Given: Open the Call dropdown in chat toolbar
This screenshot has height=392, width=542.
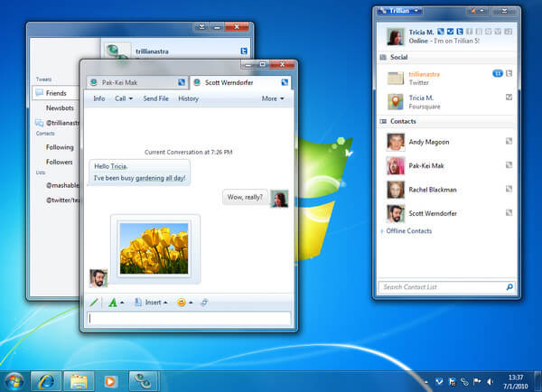Looking at the screenshot, I should click(124, 98).
